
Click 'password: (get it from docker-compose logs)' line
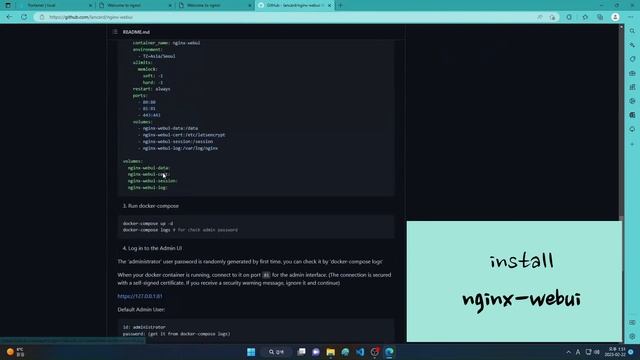[176, 333]
